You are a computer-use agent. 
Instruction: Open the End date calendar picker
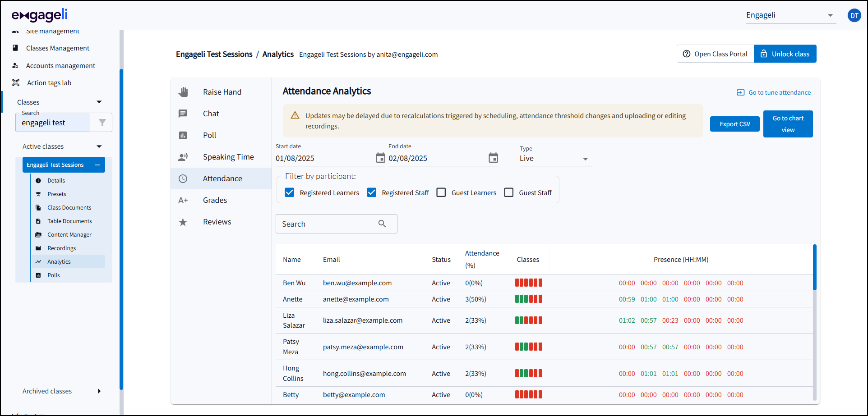(493, 158)
